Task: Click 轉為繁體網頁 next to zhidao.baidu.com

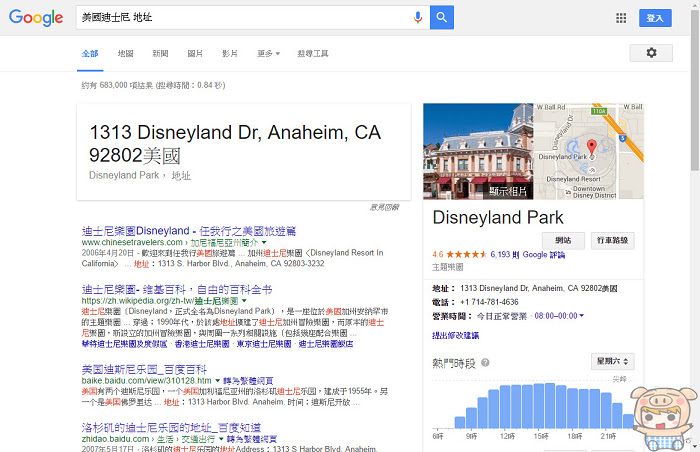Action: coord(252,439)
